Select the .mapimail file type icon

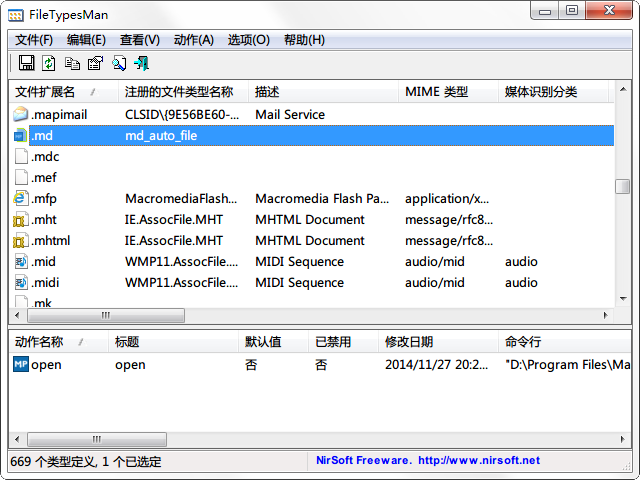click(x=21, y=114)
